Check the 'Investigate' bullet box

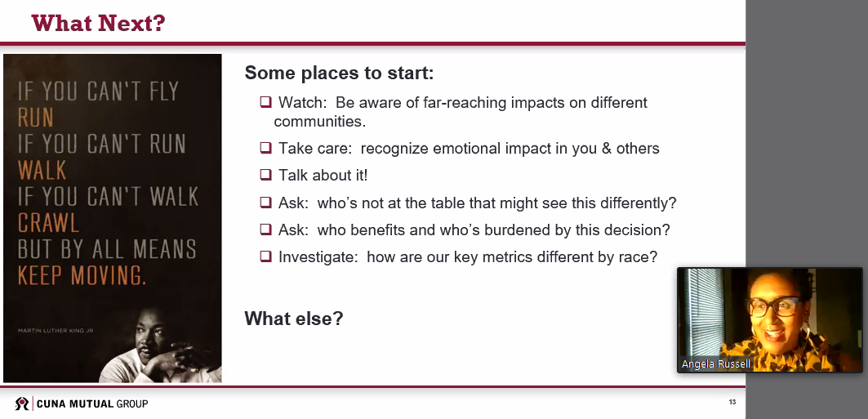tap(265, 256)
